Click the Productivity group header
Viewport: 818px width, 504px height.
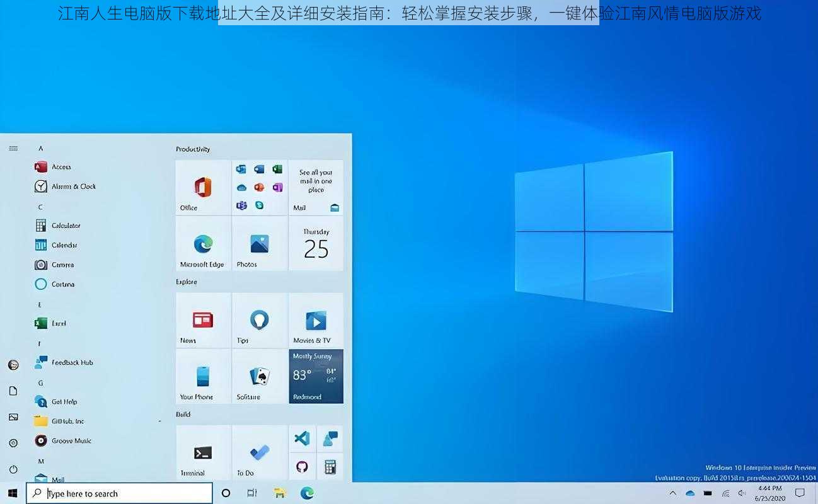(x=193, y=149)
